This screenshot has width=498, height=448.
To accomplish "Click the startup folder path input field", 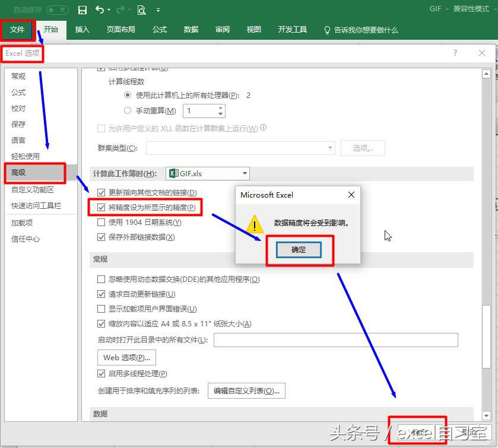I will [336, 340].
